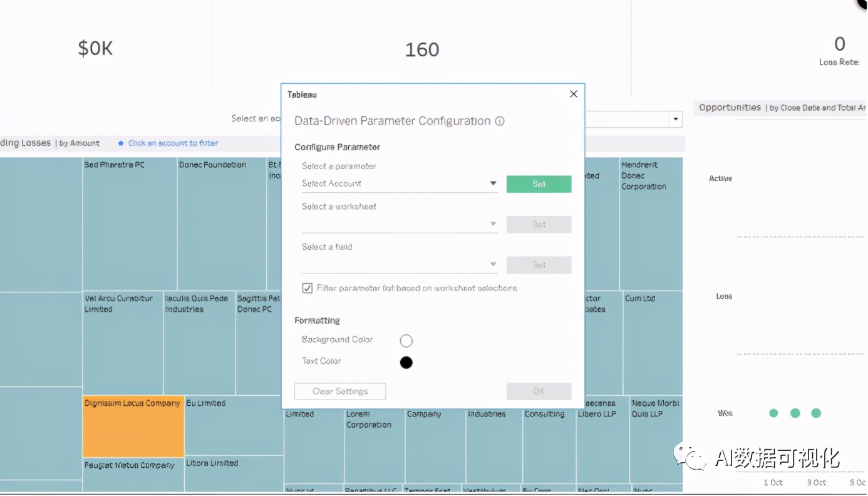Click the Clear Settings button

(340, 391)
